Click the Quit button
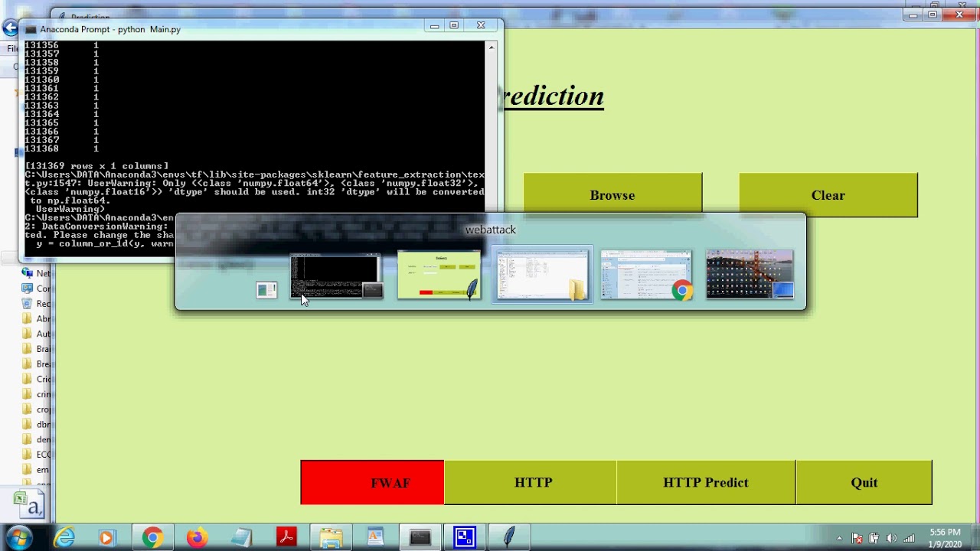The height and width of the screenshot is (551, 980). pyautogui.click(x=864, y=482)
